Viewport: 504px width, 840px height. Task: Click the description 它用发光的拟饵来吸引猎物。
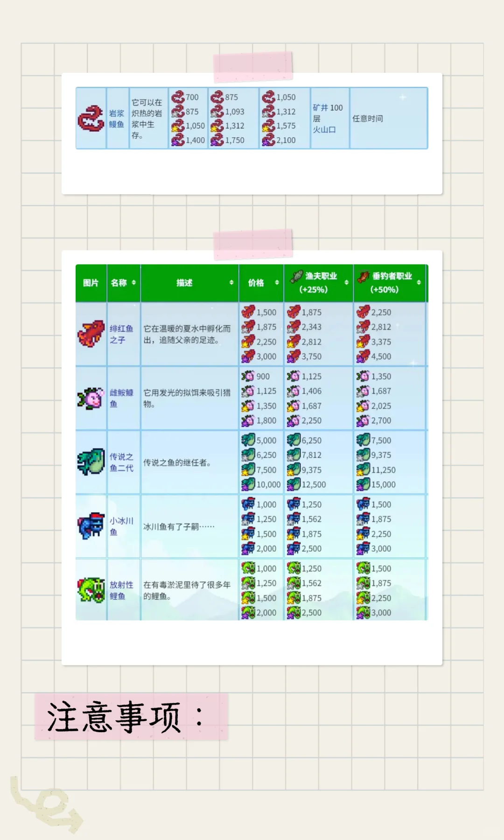coord(187,398)
